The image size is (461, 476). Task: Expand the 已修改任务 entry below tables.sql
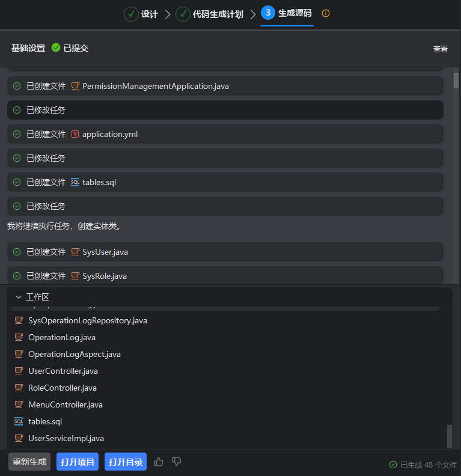click(x=225, y=206)
